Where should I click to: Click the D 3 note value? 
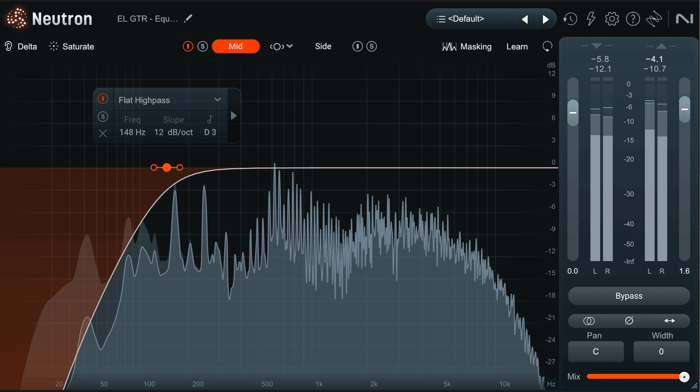coord(210,132)
